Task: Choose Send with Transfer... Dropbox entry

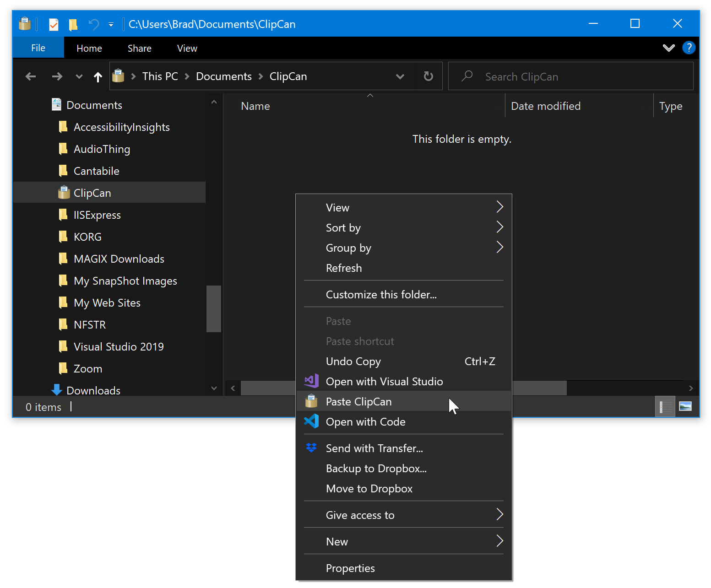Action: [x=404, y=448]
